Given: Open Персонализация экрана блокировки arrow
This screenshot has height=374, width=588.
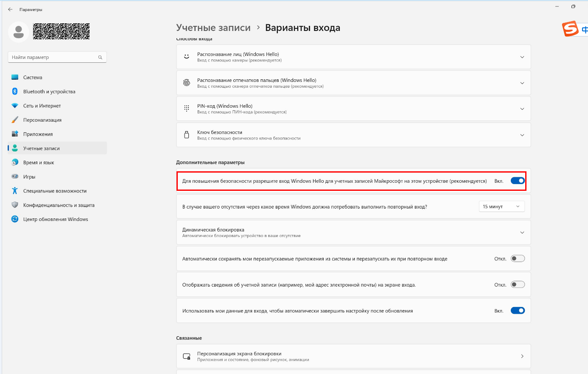Looking at the screenshot, I should pos(522,356).
